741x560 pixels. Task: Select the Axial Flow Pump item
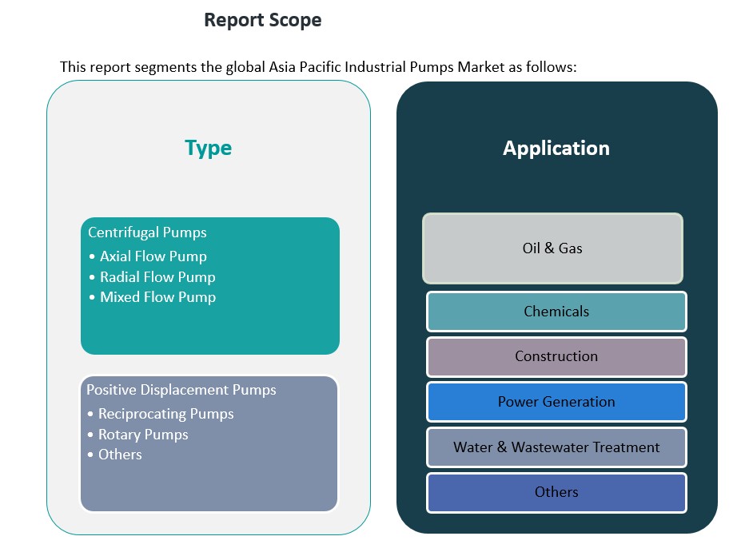[153, 256]
